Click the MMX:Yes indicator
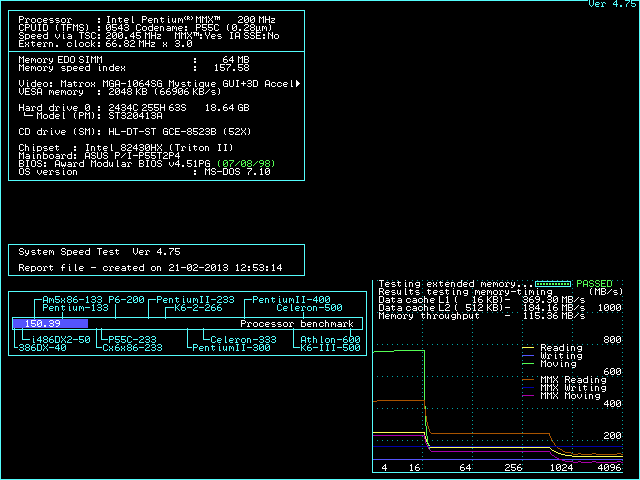 (198, 36)
